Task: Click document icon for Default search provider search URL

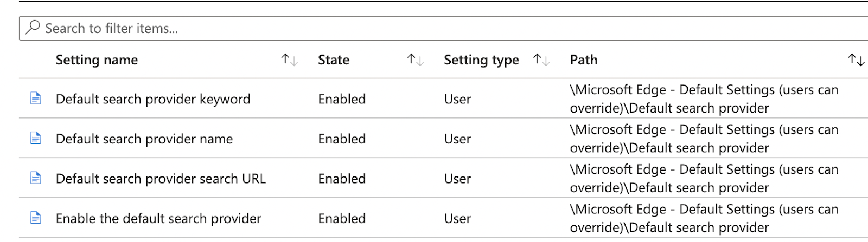Action: point(36,178)
